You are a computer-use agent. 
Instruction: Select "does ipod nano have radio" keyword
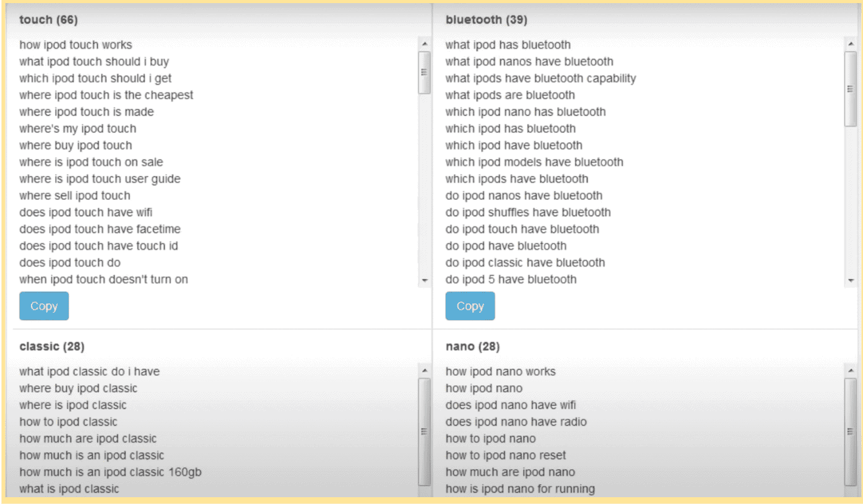516,422
